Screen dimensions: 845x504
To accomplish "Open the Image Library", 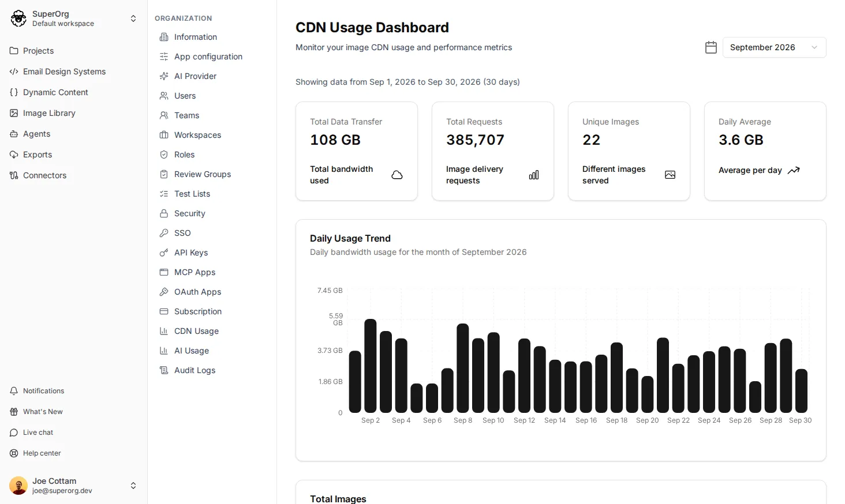I will point(49,113).
